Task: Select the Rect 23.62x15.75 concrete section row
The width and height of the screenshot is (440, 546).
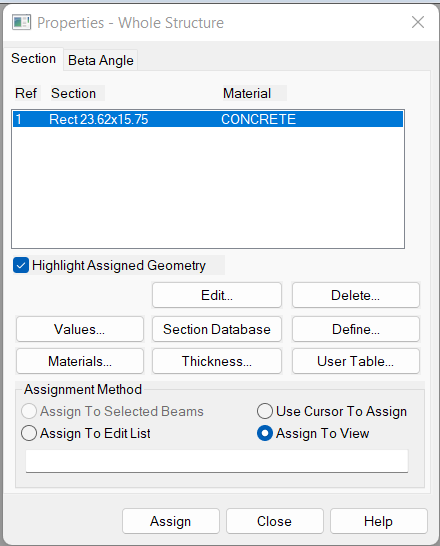Action: coord(208,119)
